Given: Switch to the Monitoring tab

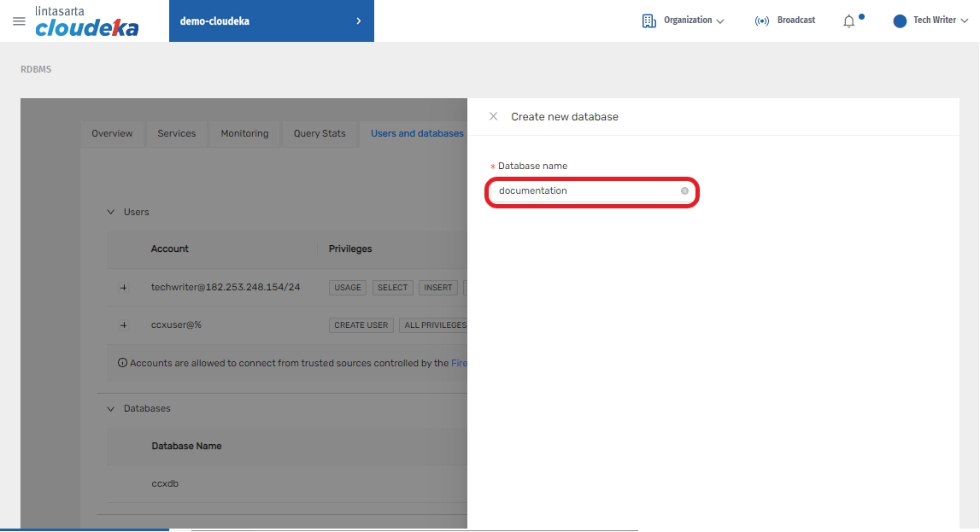Looking at the screenshot, I should 244,134.
